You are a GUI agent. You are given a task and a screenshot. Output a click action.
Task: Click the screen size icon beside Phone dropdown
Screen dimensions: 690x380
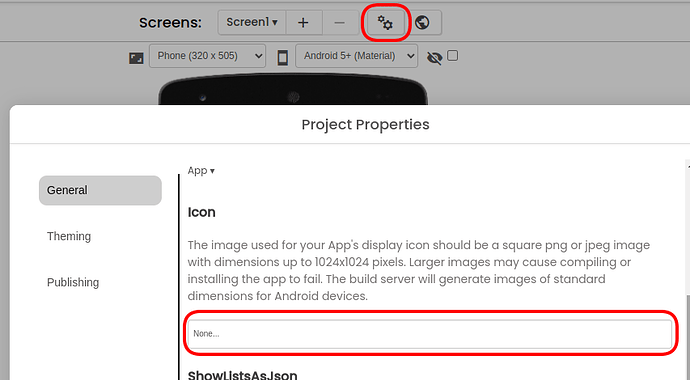click(136, 58)
